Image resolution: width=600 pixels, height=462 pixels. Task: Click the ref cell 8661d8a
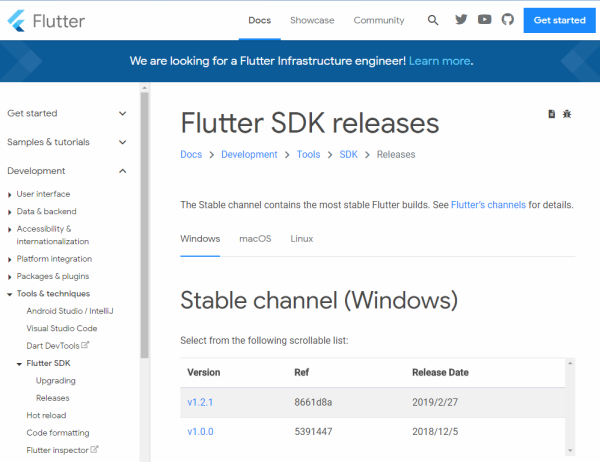point(313,402)
